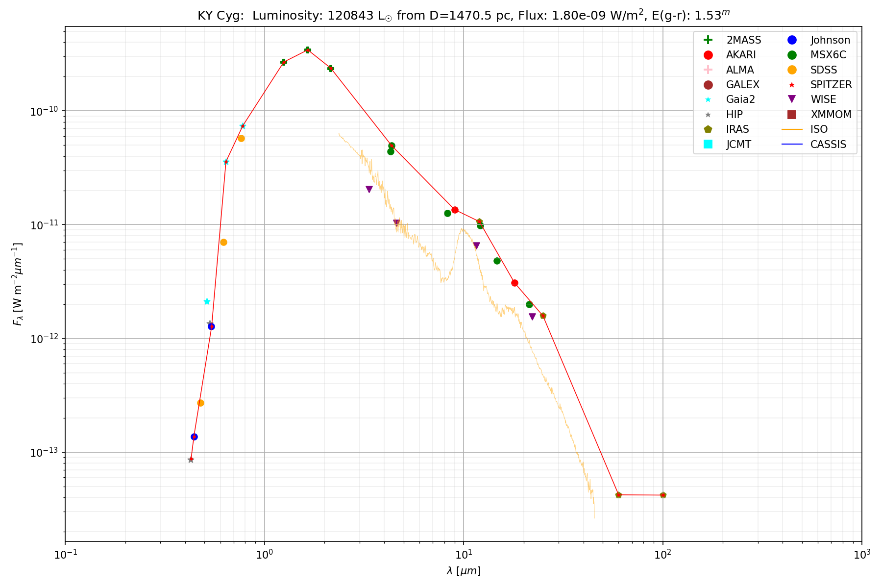Click the XMMOM brown square legend marker
The height and width of the screenshot is (588, 882).
pos(792,115)
